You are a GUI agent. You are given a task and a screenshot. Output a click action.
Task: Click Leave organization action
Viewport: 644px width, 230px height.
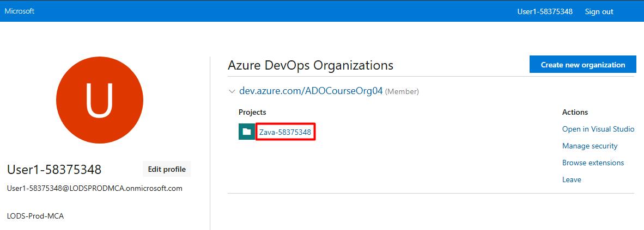coord(572,179)
